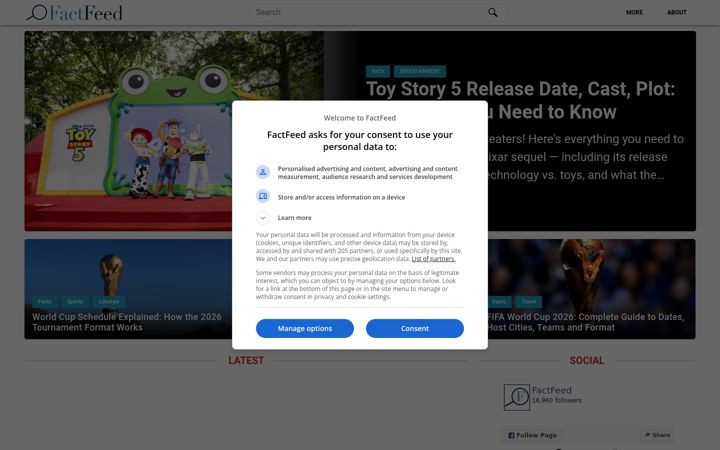The width and height of the screenshot is (720, 450).
Task: Click the SOCIAL section heading
Action: coord(587,360)
